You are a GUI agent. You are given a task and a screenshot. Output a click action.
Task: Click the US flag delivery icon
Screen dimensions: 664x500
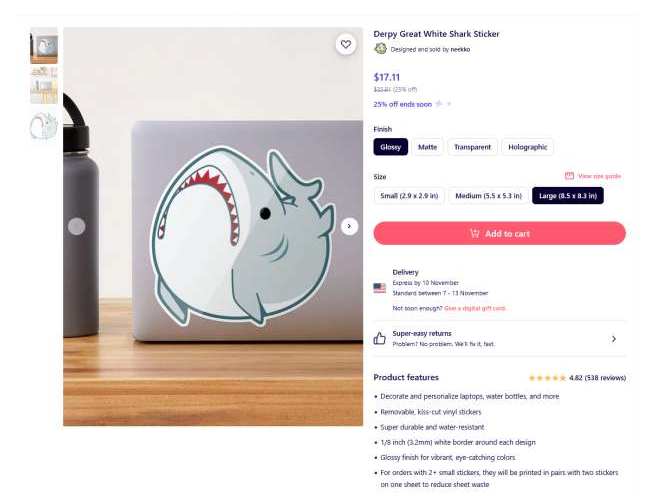pos(380,288)
